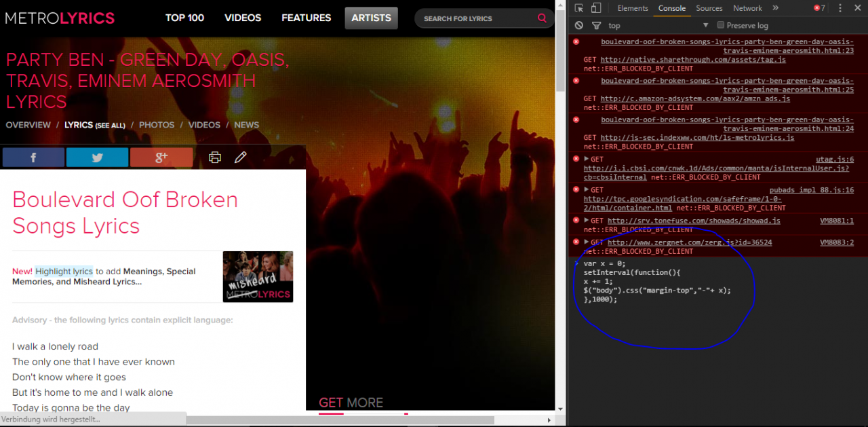Viewport: 868px width, 427px height.
Task: Click the print lyrics icon
Action: click(215, 157)
